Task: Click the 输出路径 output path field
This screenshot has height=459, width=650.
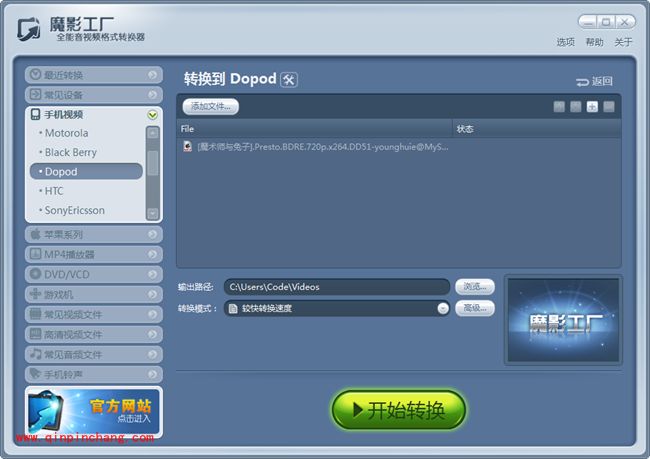Action: click(336, 287)
